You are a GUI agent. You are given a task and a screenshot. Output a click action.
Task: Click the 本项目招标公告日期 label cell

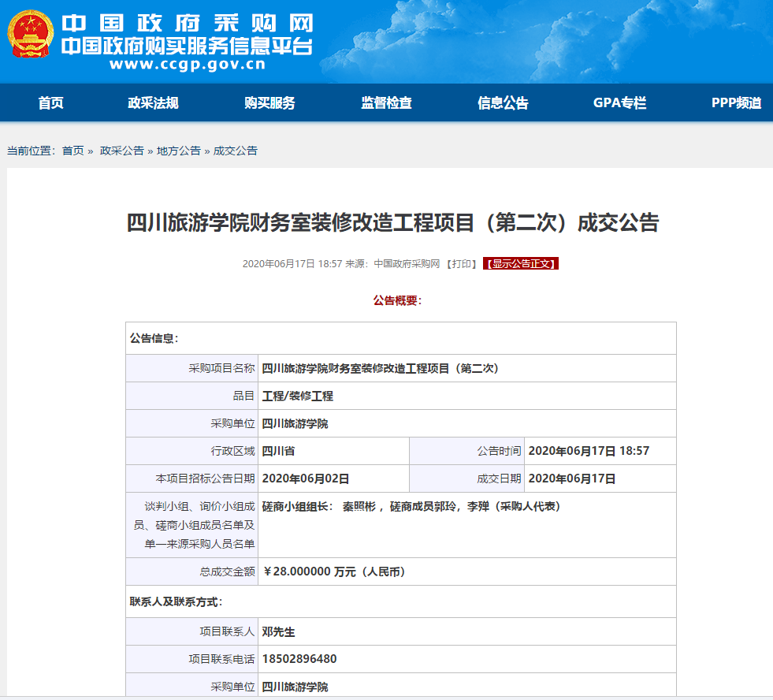click(x=191, y=478)
